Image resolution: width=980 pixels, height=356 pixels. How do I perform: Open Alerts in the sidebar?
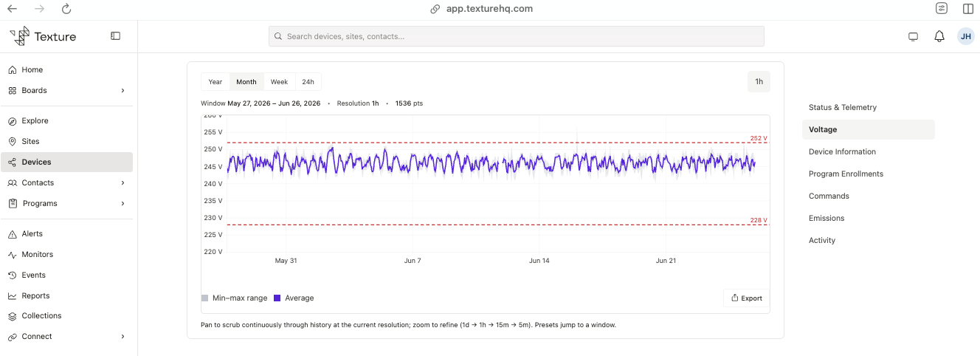66,234
